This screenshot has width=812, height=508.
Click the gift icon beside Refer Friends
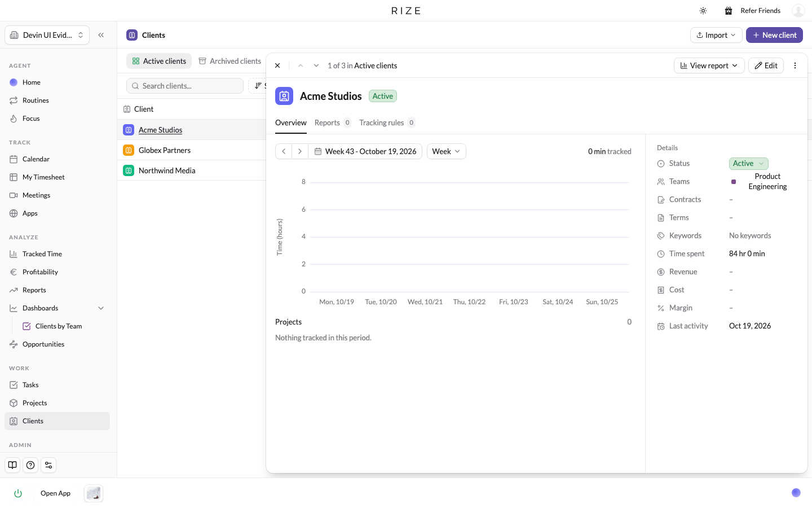(729, 11)
